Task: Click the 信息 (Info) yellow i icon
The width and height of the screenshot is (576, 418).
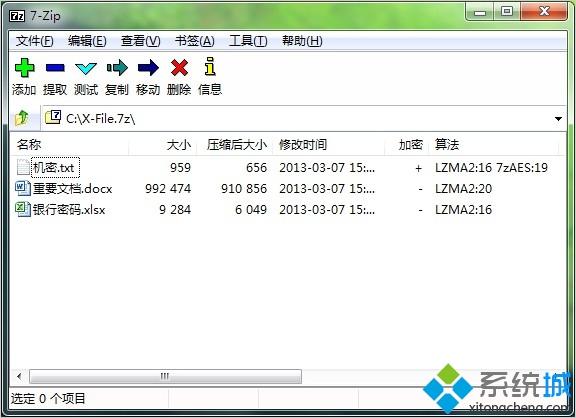Action: [210, 66]
